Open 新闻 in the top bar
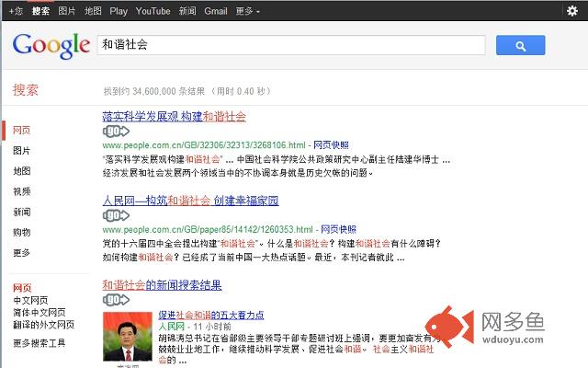Viewport: 588px width, 368px height. [x=187, y=11]
